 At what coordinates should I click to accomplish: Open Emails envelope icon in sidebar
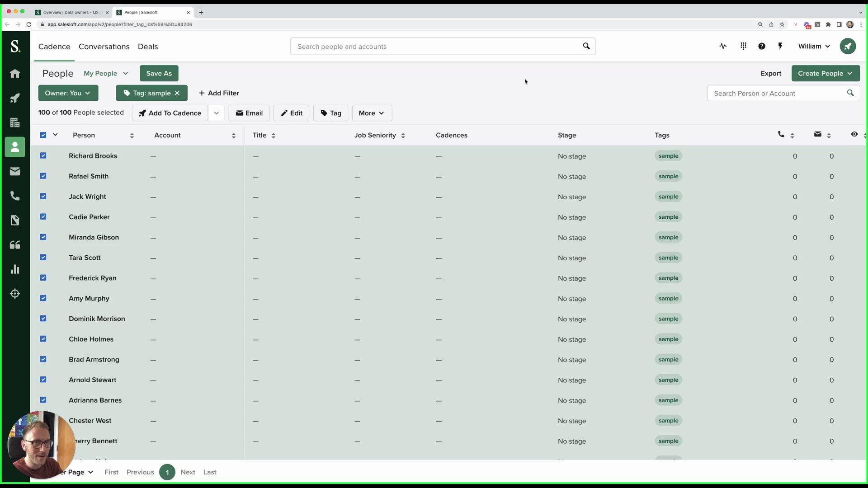coord(15,171)
